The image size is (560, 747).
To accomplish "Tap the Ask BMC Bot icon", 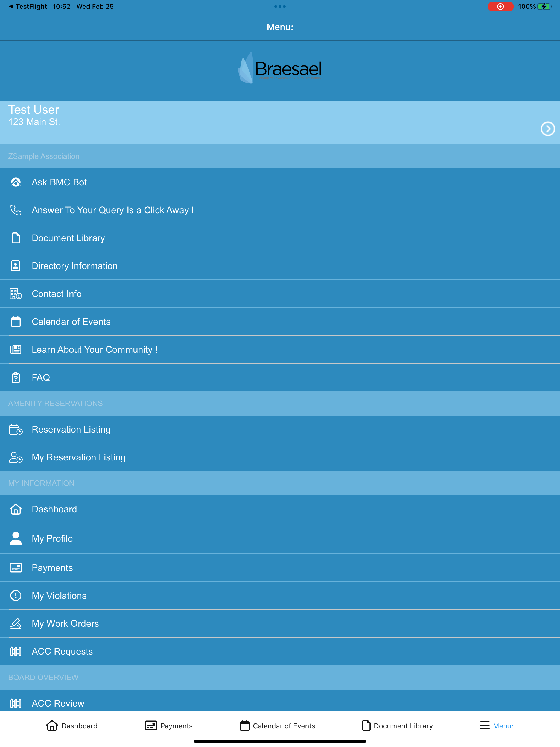I will 16,182.
